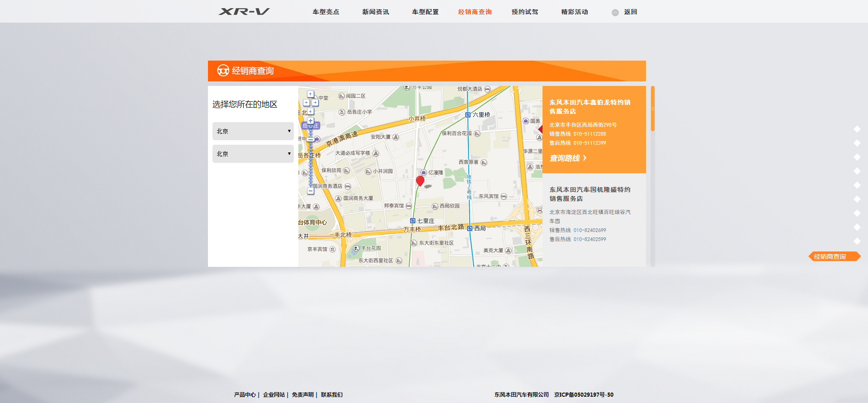Click the 保利欣苑 residence icon

[x=346, y=171]
